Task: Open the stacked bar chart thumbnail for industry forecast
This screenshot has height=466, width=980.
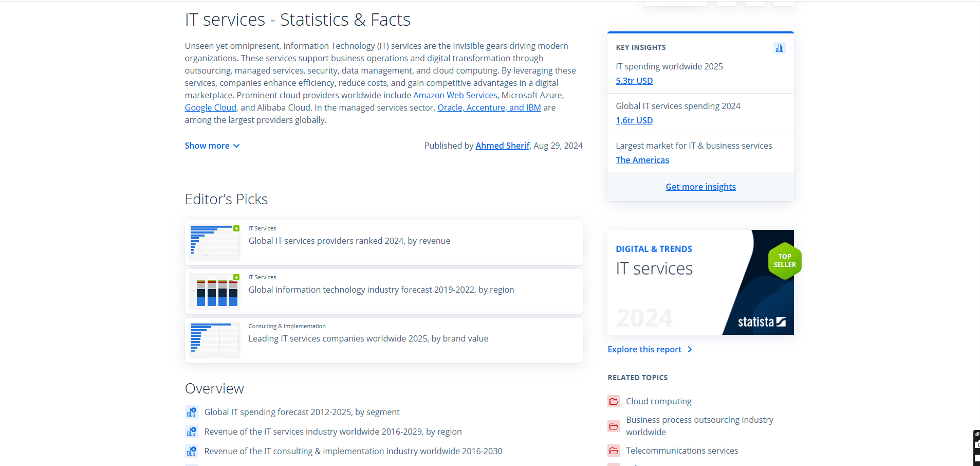Action: 215,291
